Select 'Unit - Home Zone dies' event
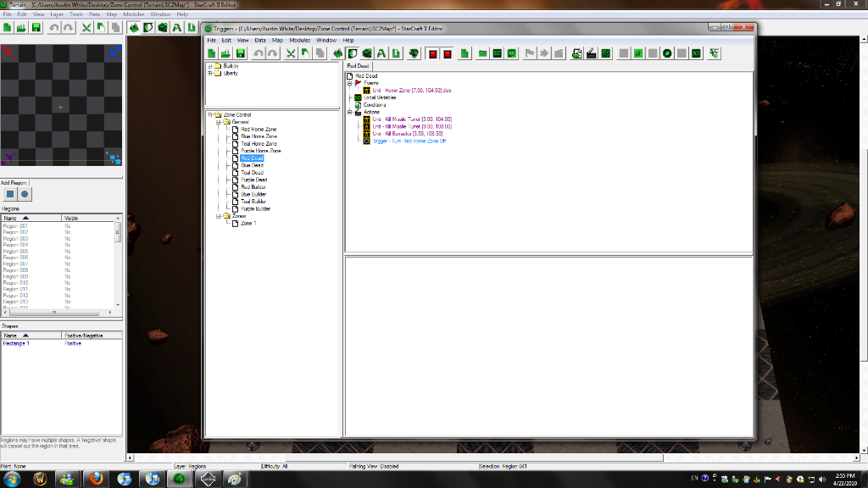This screenshot has height=488, width=868. [411, 90]
